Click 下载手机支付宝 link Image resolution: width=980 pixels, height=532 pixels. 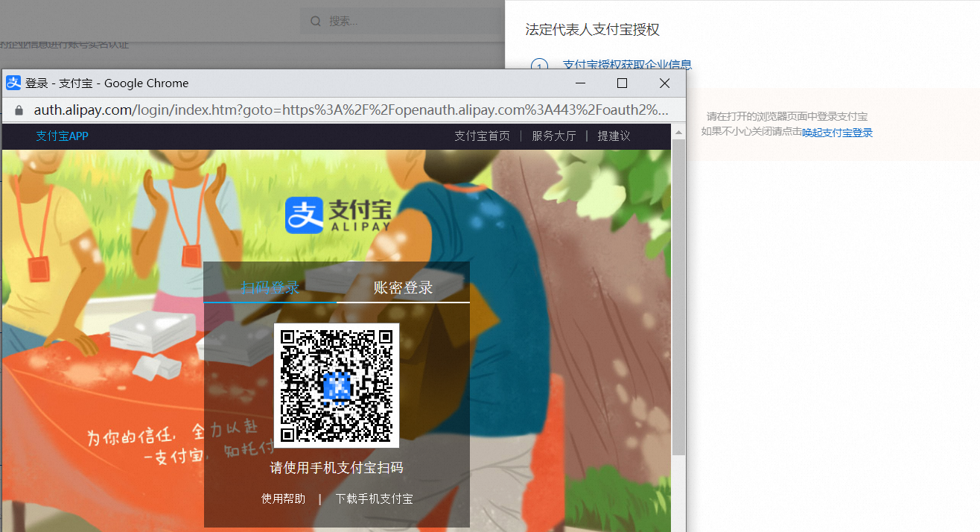(374, 498)
